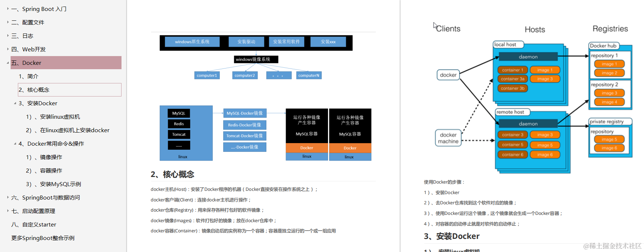Click the line starting docker仓库(Registry)

pyautogui.click(x=207, y=210)
